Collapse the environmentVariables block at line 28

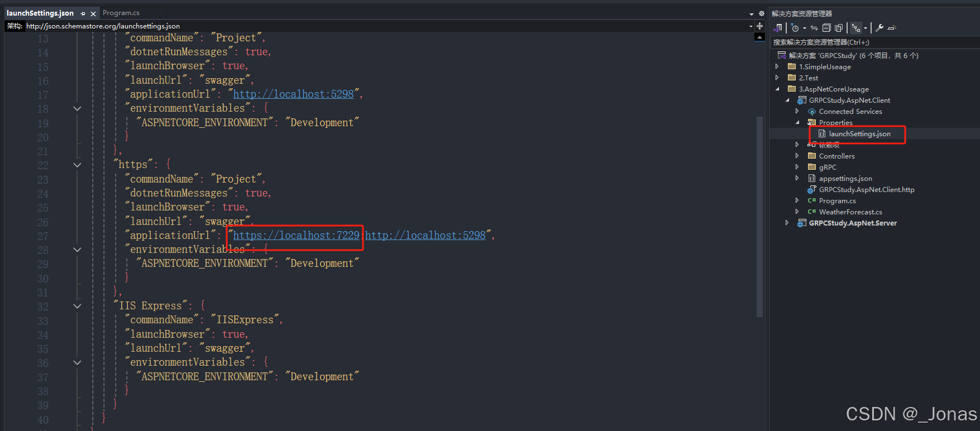coord(77,250)
